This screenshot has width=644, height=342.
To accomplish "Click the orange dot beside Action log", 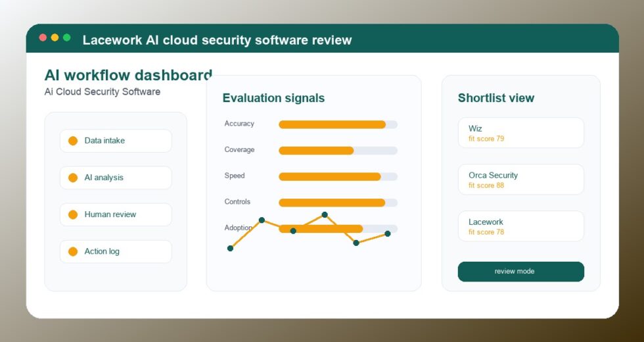I will [x=73, y=251].
